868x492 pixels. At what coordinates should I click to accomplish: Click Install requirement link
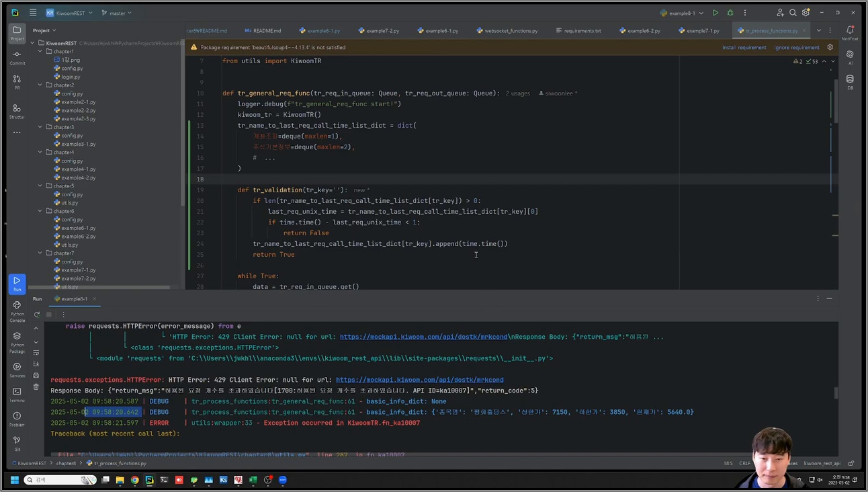744,48
